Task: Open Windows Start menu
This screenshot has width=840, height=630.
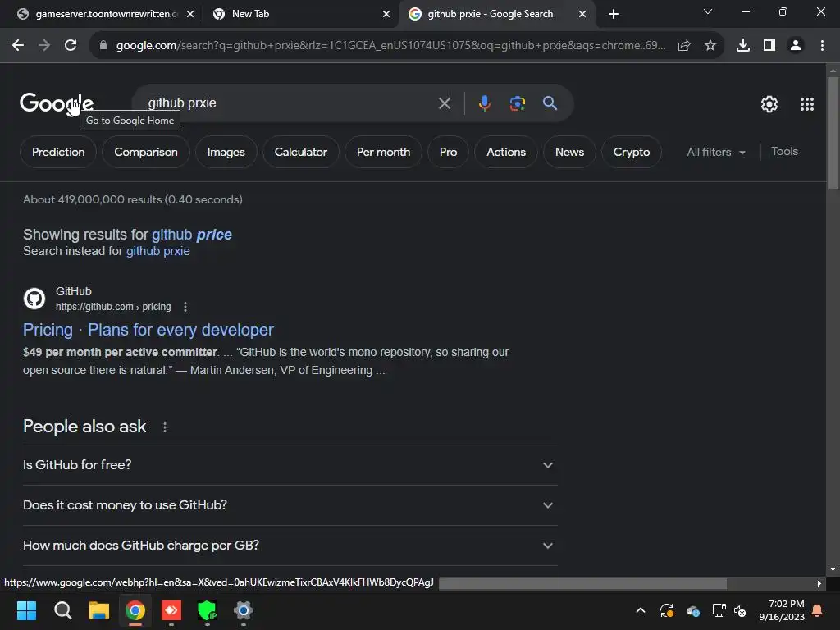Action: click(x=27, y=610)
